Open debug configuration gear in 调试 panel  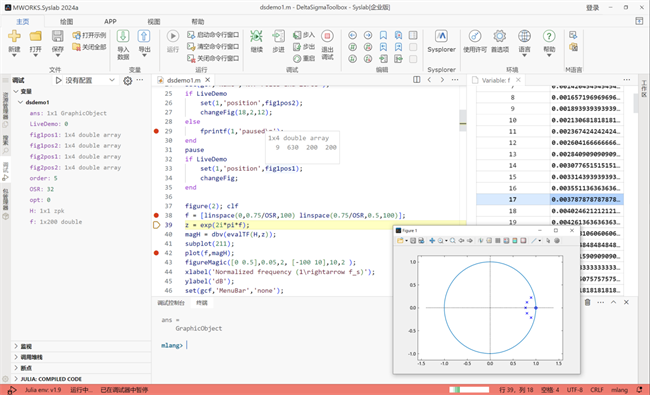(x=128, y=81)
